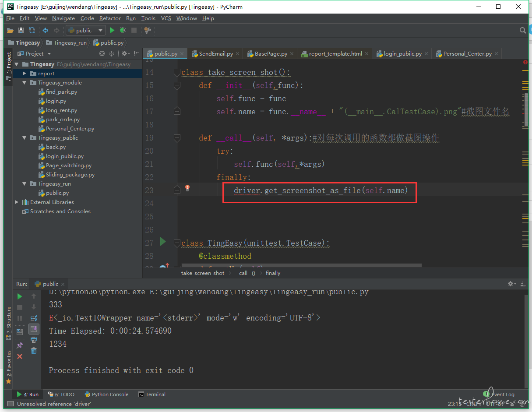Click the Tingeasy_run breadcrumb
This screenshot has width=532, height=412.
(x=67, y=42)
